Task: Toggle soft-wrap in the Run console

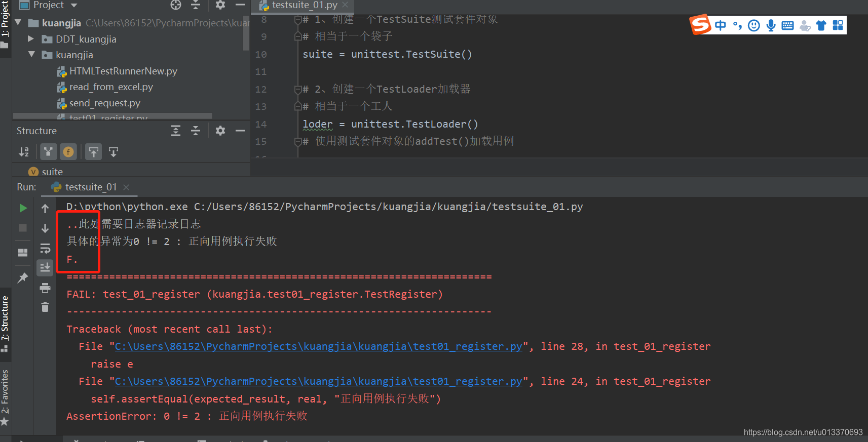Action: point(45,248)
